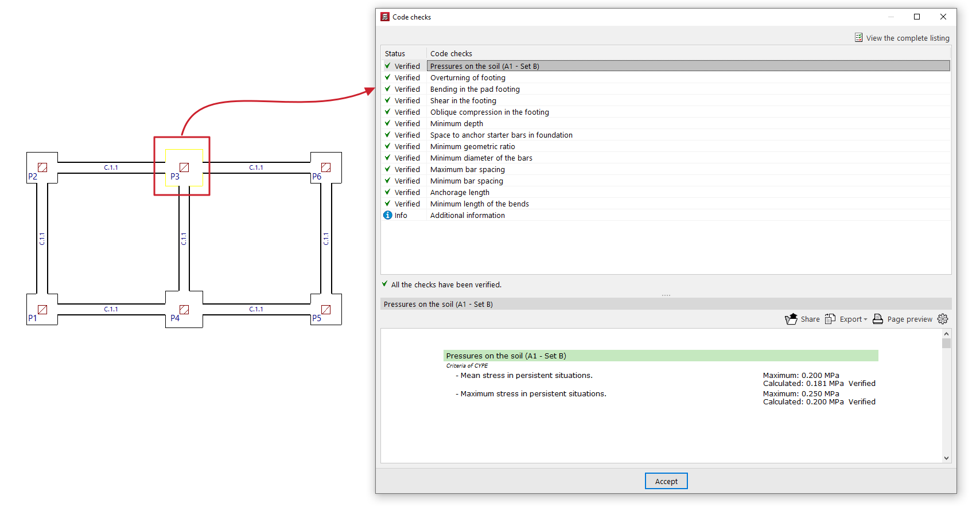
Task: Click the C.1.1 beam between P2 and P3
Action: [x=111, y=167]
